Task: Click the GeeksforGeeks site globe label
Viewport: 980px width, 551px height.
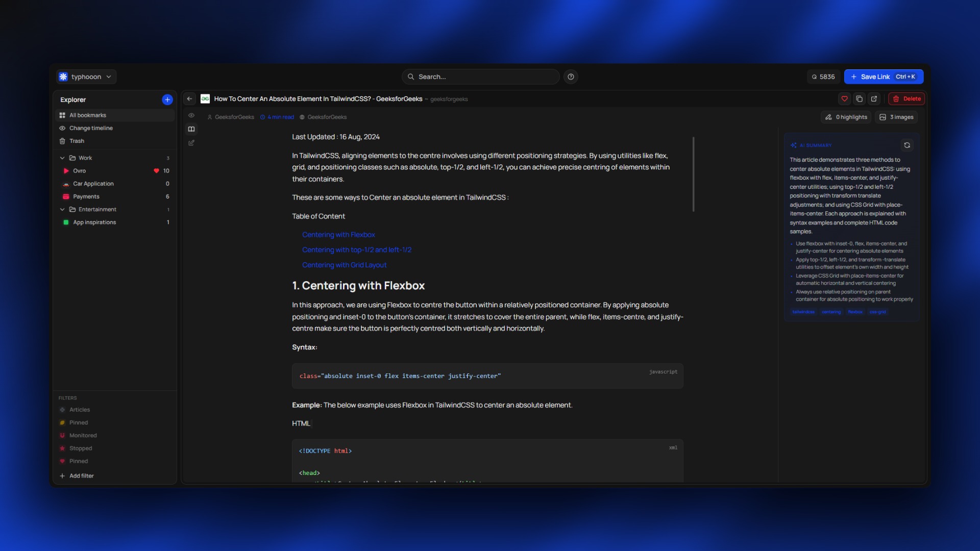Action: pyautogui.click(x=323, y=117)
